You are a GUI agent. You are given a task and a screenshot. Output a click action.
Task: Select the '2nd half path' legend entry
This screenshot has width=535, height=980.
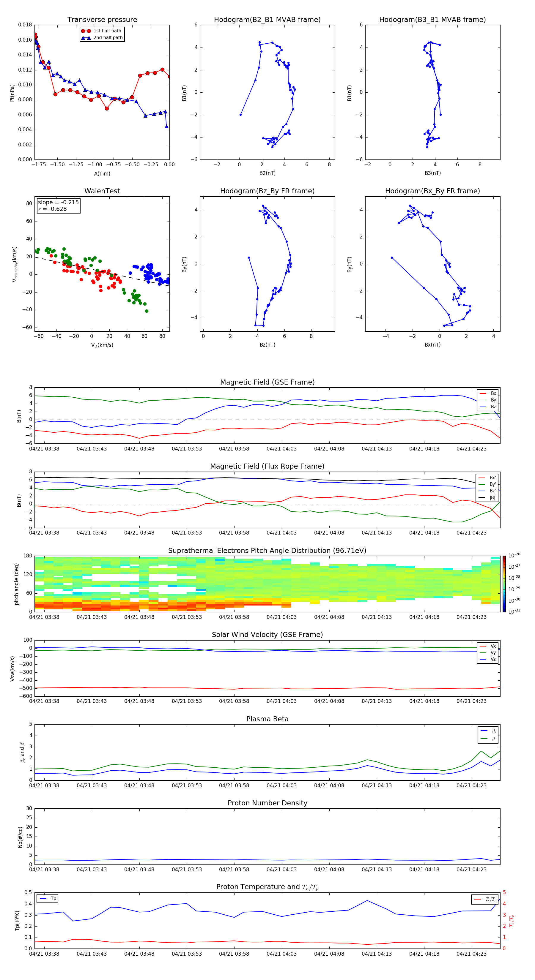click(x=102, y=38)
